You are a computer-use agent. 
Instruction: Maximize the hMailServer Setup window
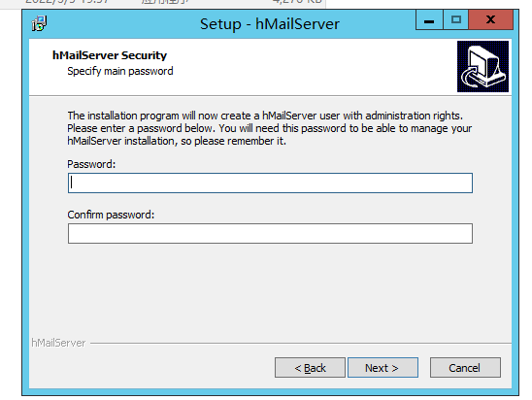(456, 20)
